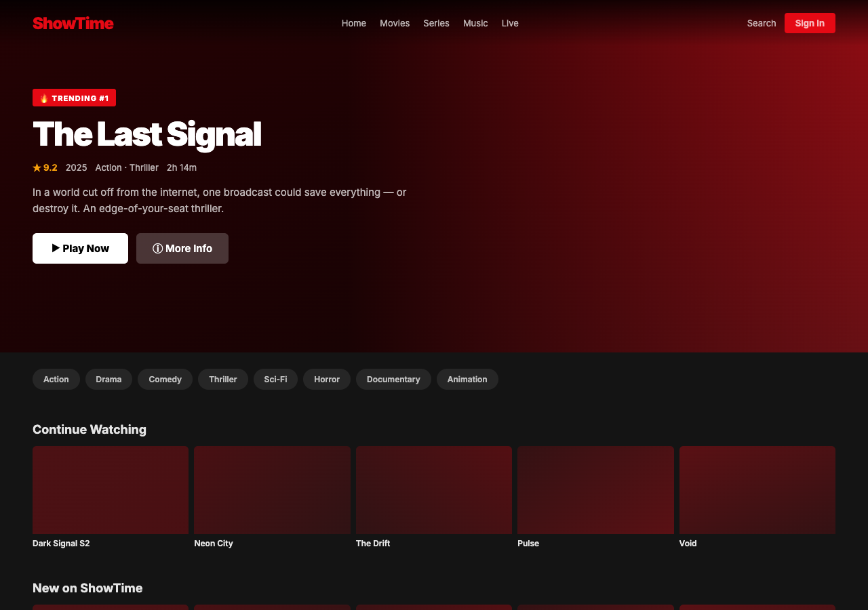Click the play triangle icon on Play Now
The width and height of the screenshot is (868, 610).
(56, 248)
